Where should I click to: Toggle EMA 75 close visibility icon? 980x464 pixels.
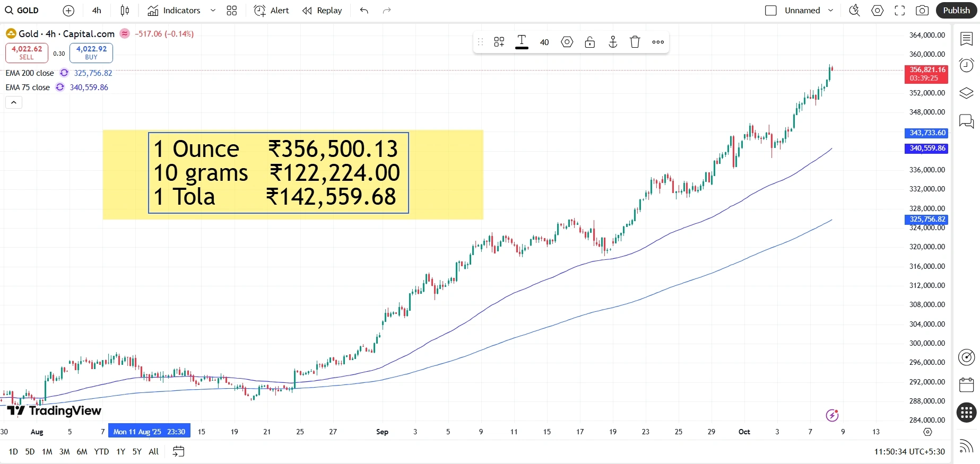[x=60, y=87]
